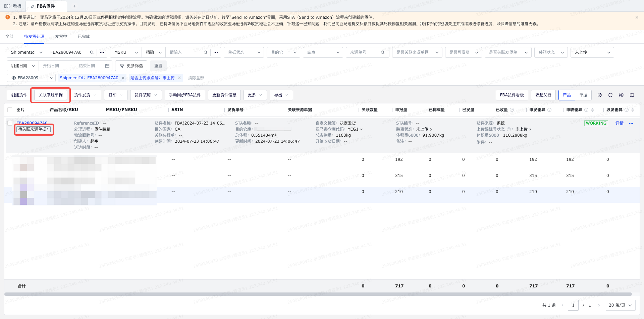
Task: Open the 单据状态 filter dropdown
Action: point(244,52)
